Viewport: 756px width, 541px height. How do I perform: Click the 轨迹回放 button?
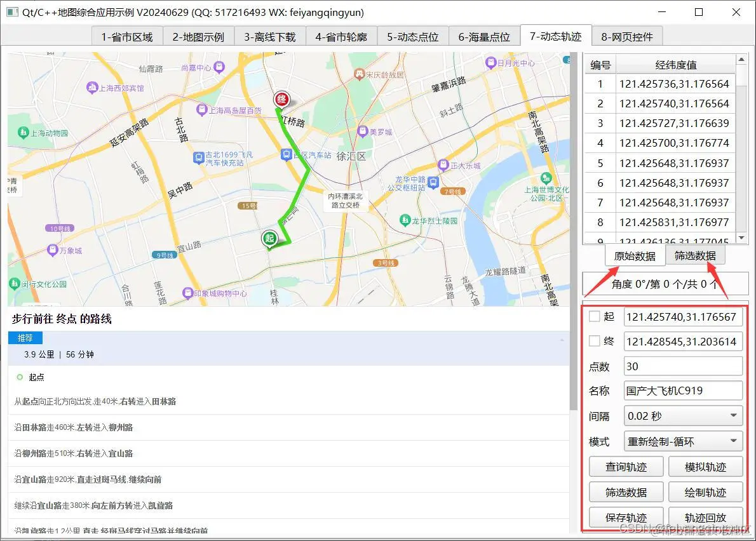tap(706, 517)
